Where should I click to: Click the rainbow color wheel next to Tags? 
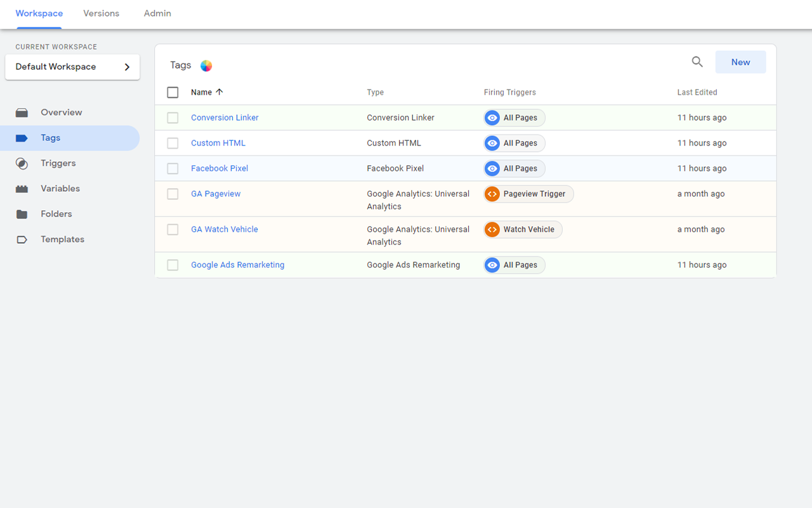click(x=206, y=65)
